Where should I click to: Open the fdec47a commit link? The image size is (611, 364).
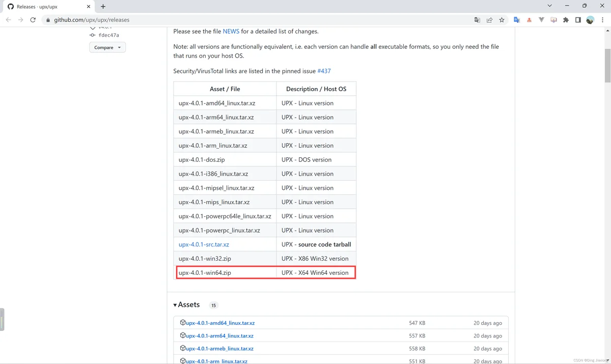(x=108, y=35)
